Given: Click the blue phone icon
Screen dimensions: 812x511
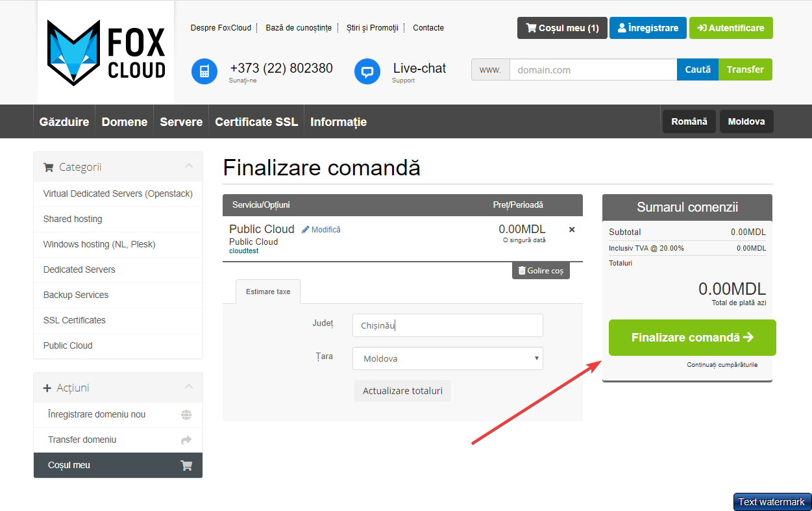Looking at the screenshot, I should point(204,71).
